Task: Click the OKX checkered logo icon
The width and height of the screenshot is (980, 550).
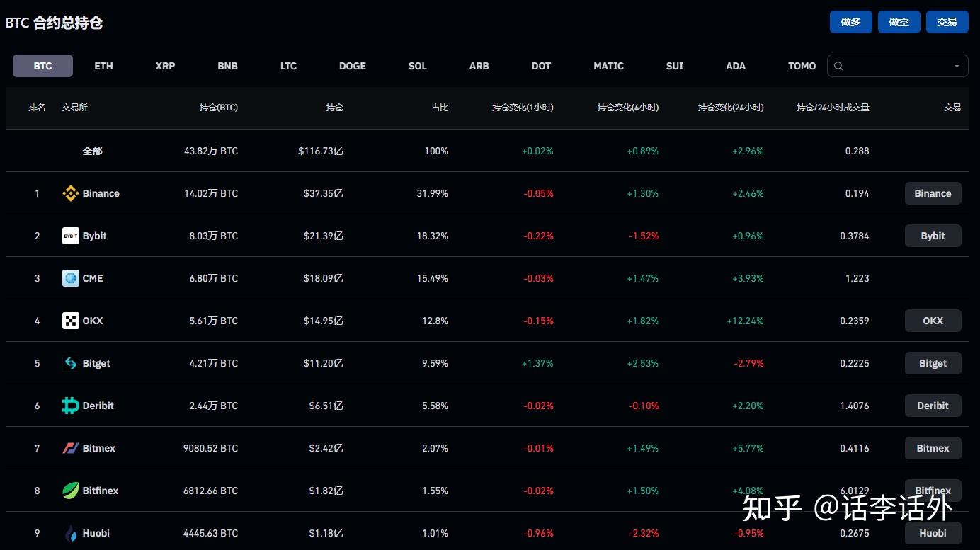Action: [70, 321]
